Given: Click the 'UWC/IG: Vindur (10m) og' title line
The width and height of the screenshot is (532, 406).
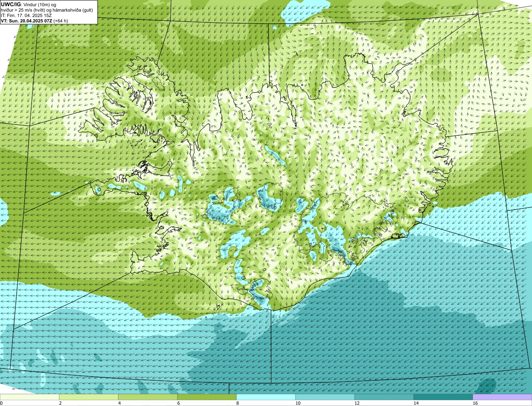Looking at the screenshot, I should point(29,5).
